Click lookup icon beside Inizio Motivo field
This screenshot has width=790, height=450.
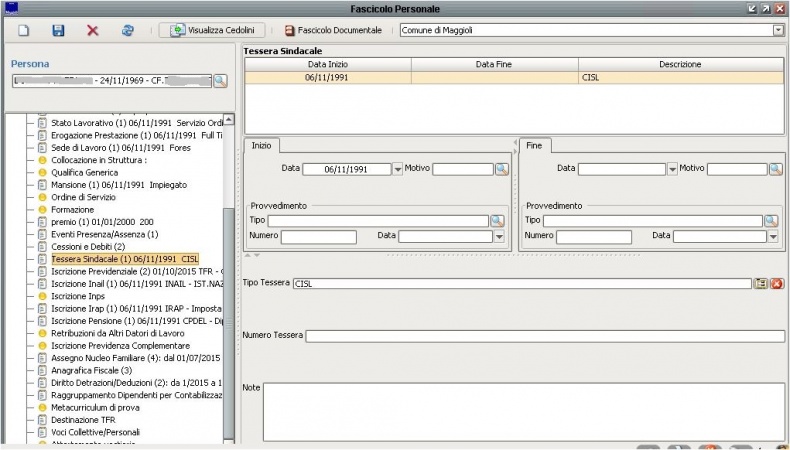(502, 169)
